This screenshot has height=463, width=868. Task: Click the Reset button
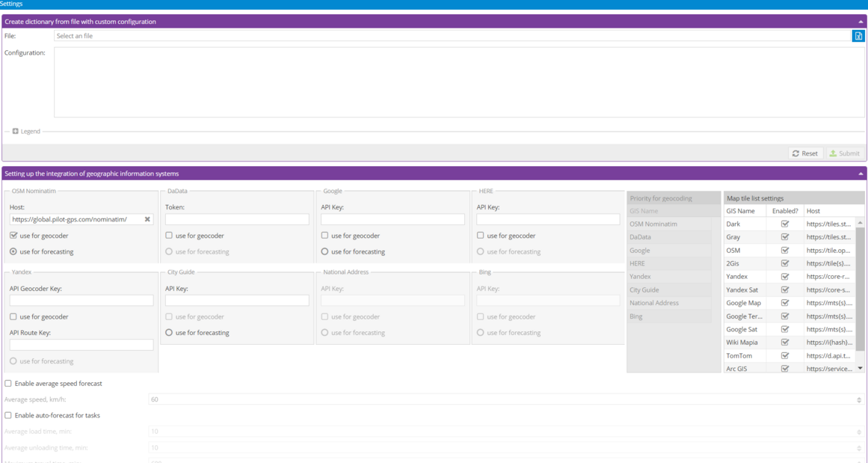tap(805, 153)
